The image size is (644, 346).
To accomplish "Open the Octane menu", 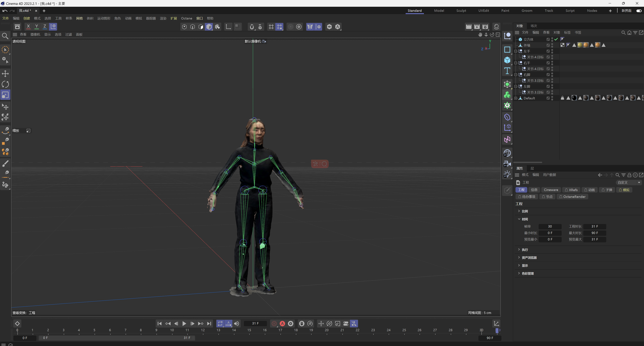I will coord(187,18).
